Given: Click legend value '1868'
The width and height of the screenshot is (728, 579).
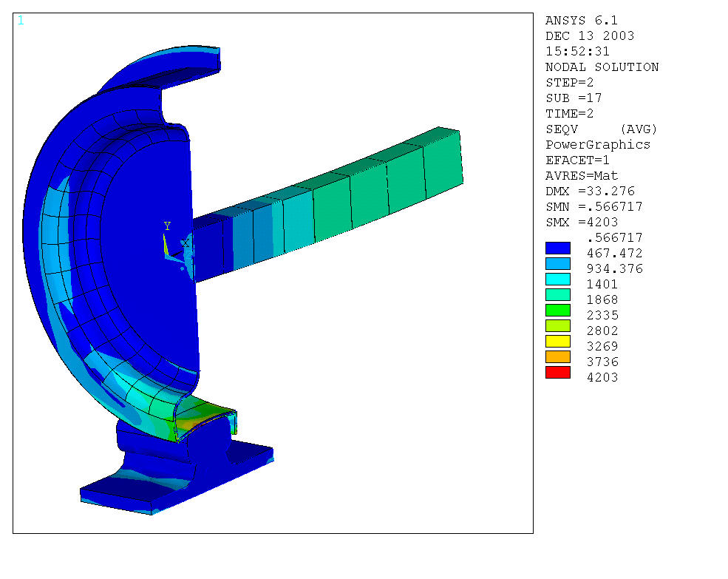Looking at the screenshot, I should (602, 299).
